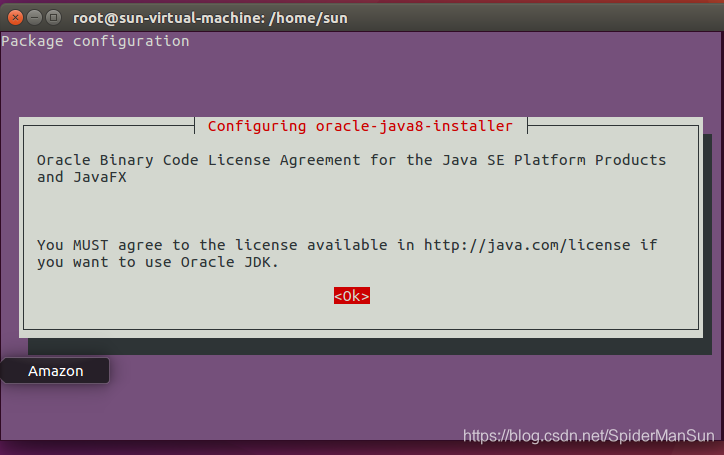Click the http://java.com/license URL text
Screen dimensions: 724x455
tap(527, 245)
